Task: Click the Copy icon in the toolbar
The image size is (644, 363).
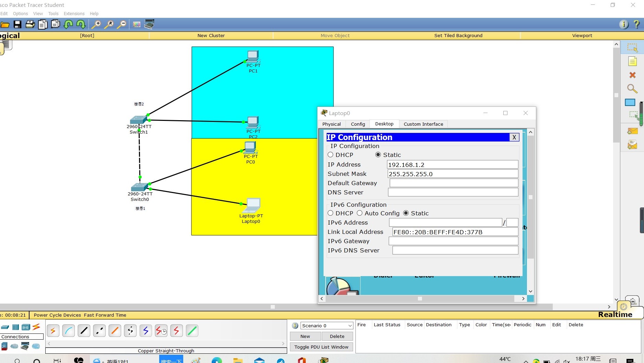Action: pos(43,24)
